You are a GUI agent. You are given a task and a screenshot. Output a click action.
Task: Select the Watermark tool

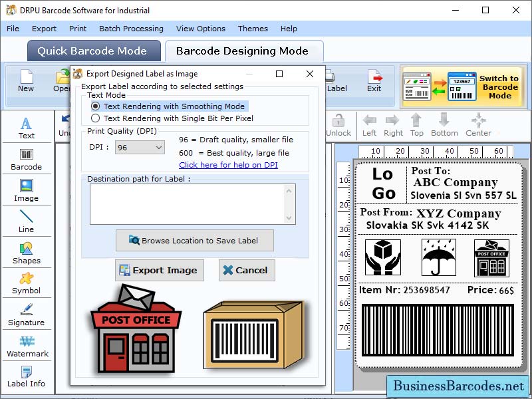27,348
